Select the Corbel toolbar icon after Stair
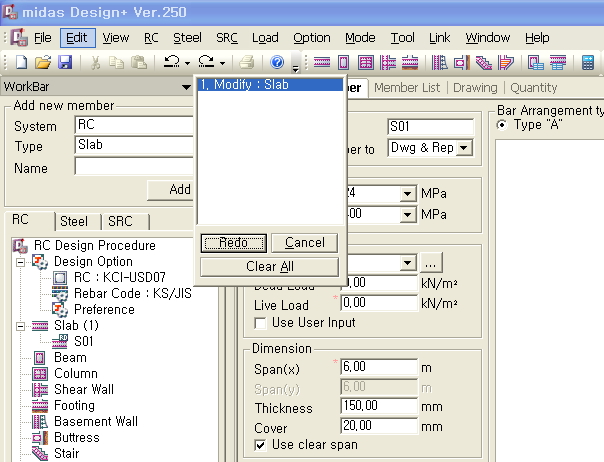 point(506,62)
